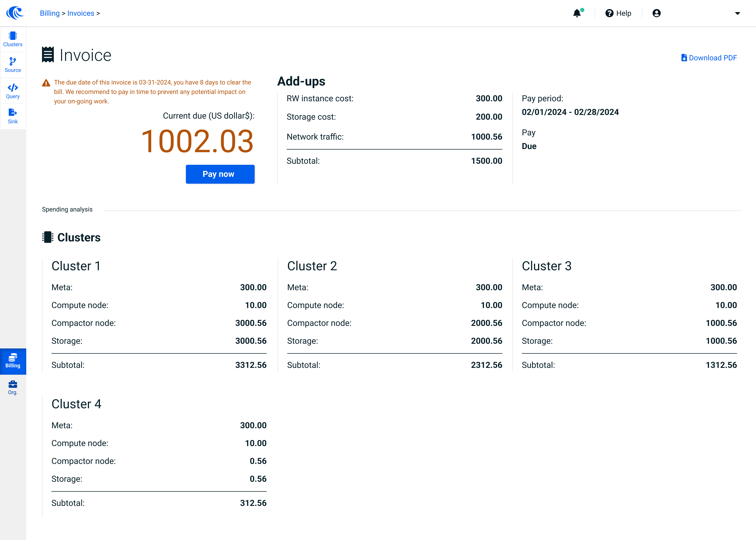The width and height of the screenshot is (756, 540).
Task: Navigate to Invoices breadcrumb
Action: (81, 13)
